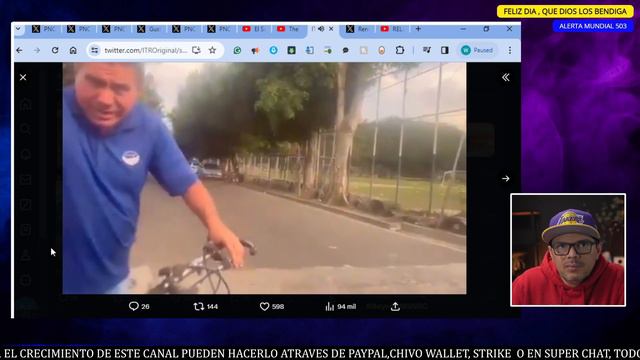Switch to the 'El S' YouTube tab
Screen dimensions: 640x360
(254, 29)
